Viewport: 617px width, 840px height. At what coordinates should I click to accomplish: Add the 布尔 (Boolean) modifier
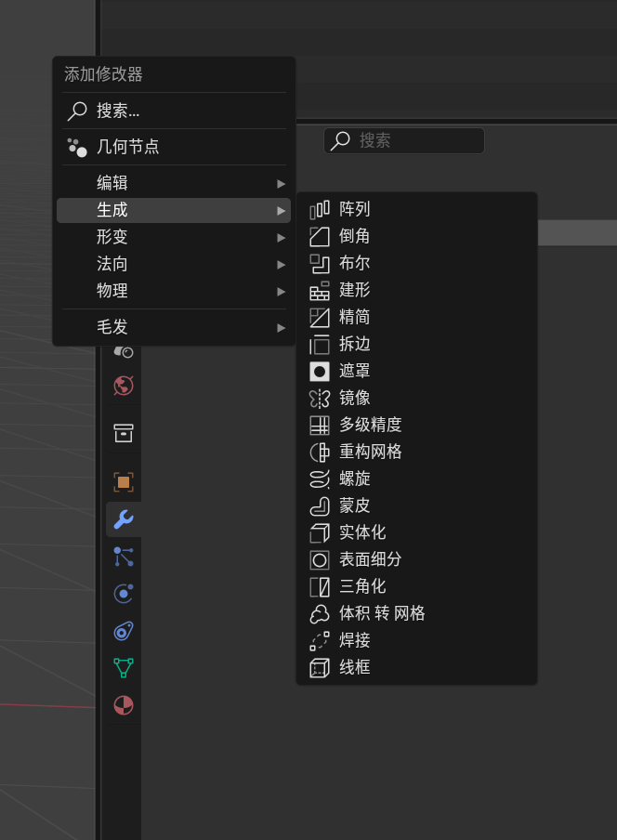pyautogui.click(x=416, y=263)
